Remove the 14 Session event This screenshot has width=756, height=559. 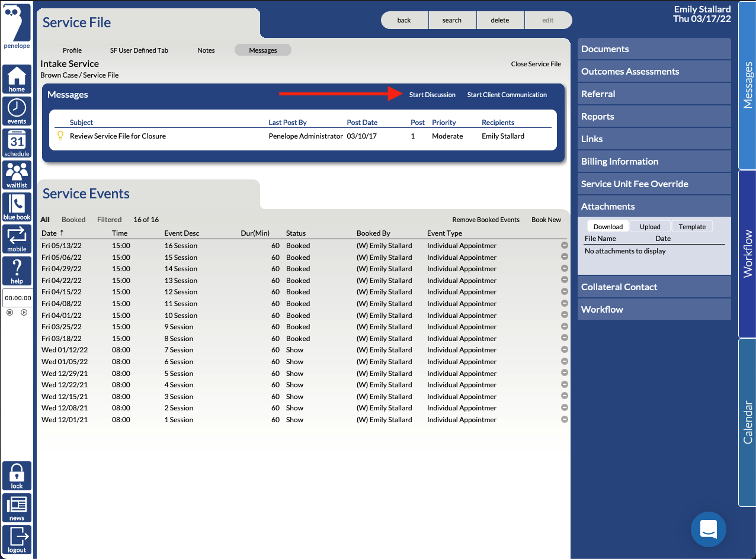565,268
